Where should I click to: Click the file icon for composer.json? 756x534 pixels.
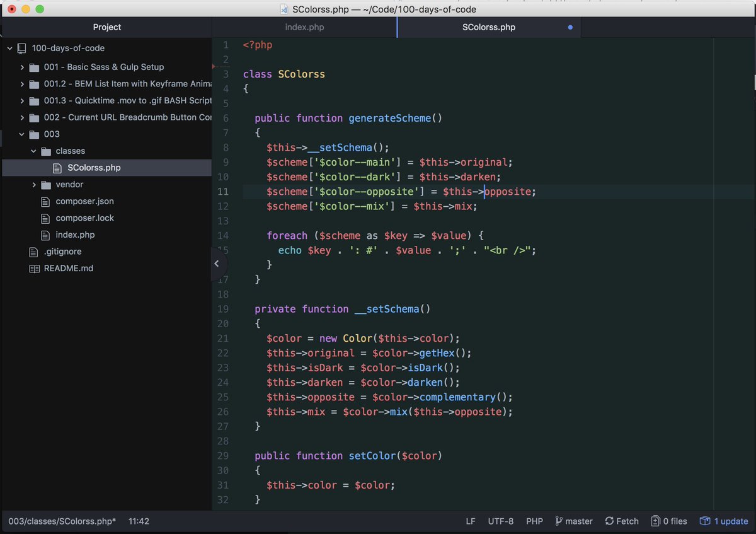tap(45, 202)
